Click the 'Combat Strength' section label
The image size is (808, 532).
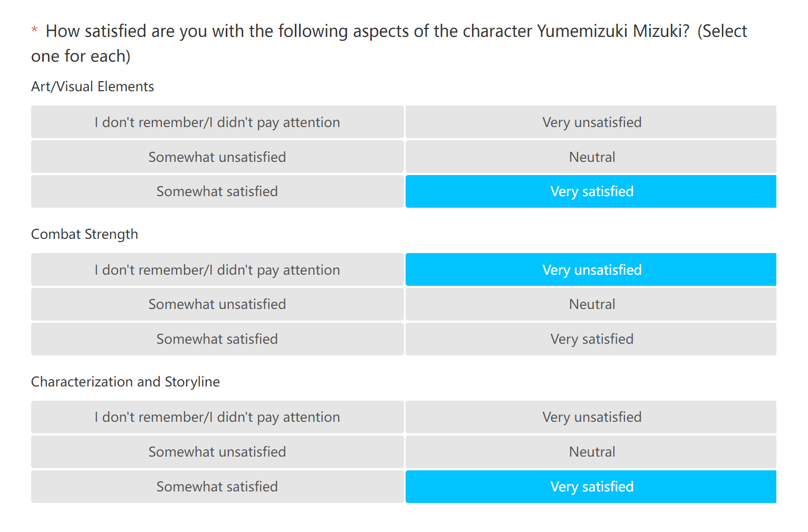pyautogui.click(x=84, y=234)
